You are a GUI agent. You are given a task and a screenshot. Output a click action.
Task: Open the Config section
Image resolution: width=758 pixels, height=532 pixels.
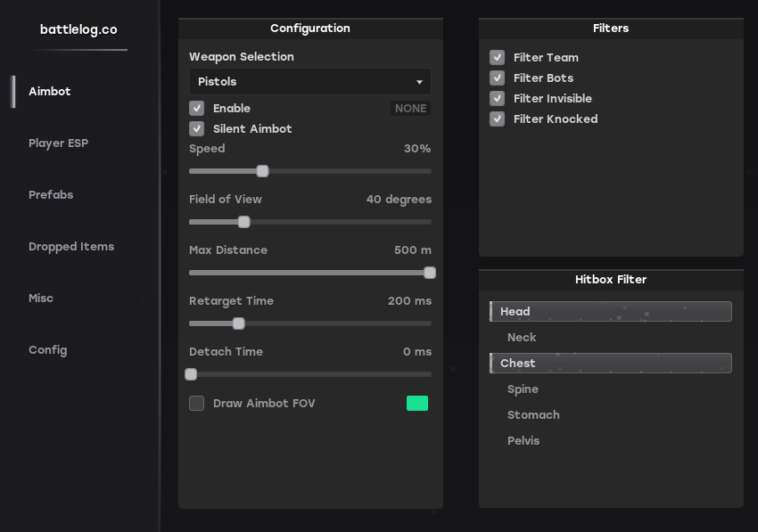coord(48,349)
